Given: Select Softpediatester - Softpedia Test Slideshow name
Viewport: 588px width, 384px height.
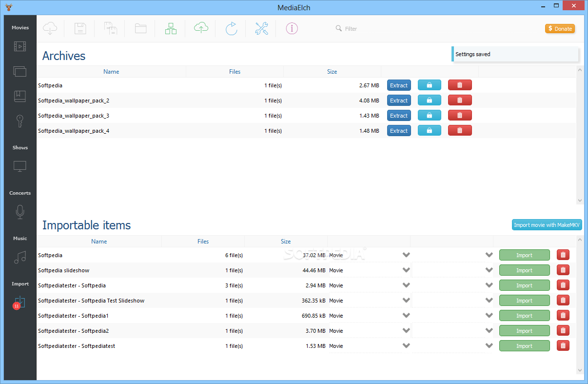Looking at the screenshot, I should point(91,301).
